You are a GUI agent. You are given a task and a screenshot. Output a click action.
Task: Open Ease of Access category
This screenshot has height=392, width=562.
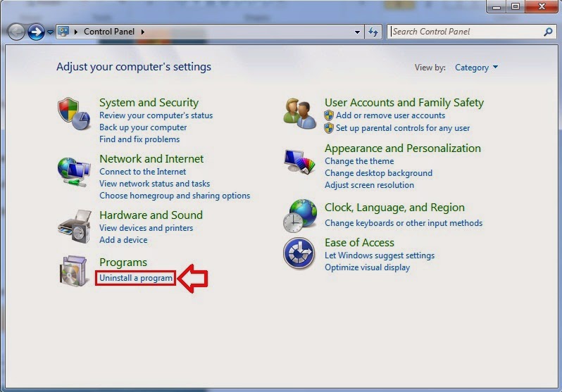tap(359, 243)
